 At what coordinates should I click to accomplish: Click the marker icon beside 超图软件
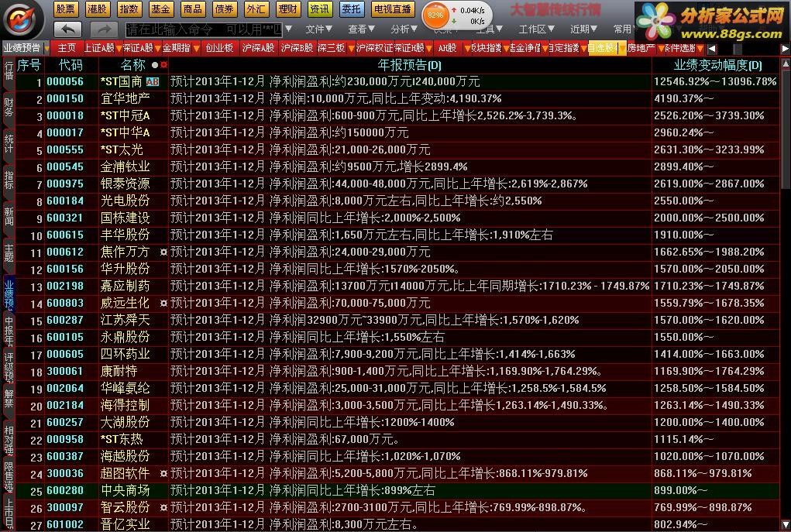tap(163, 473)
